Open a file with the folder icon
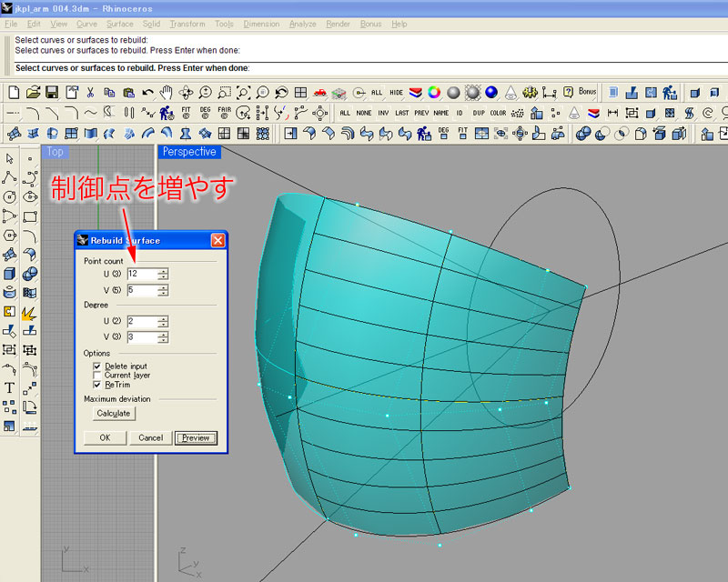The width and height of the screenshot is (728, 582). (33, 93)
